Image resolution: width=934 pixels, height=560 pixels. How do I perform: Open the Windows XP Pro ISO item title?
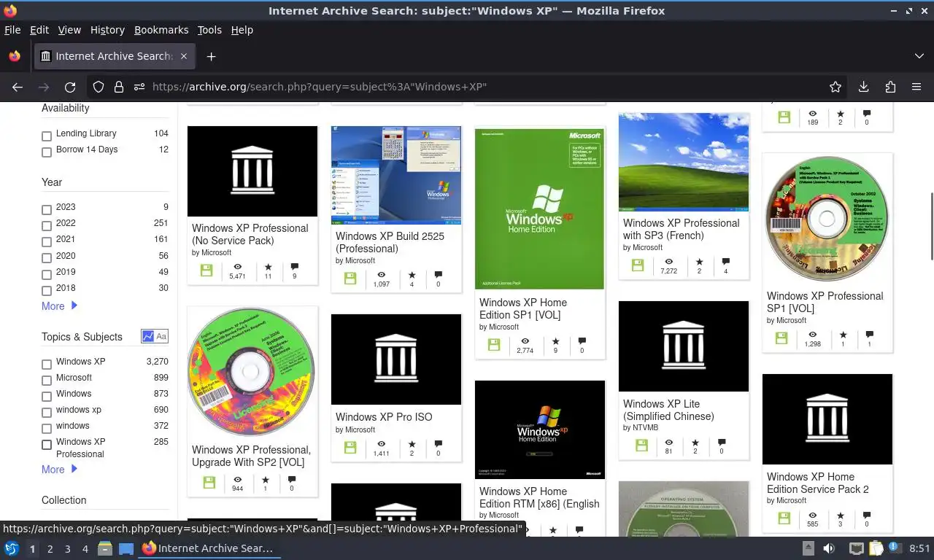tap(384, 417)
